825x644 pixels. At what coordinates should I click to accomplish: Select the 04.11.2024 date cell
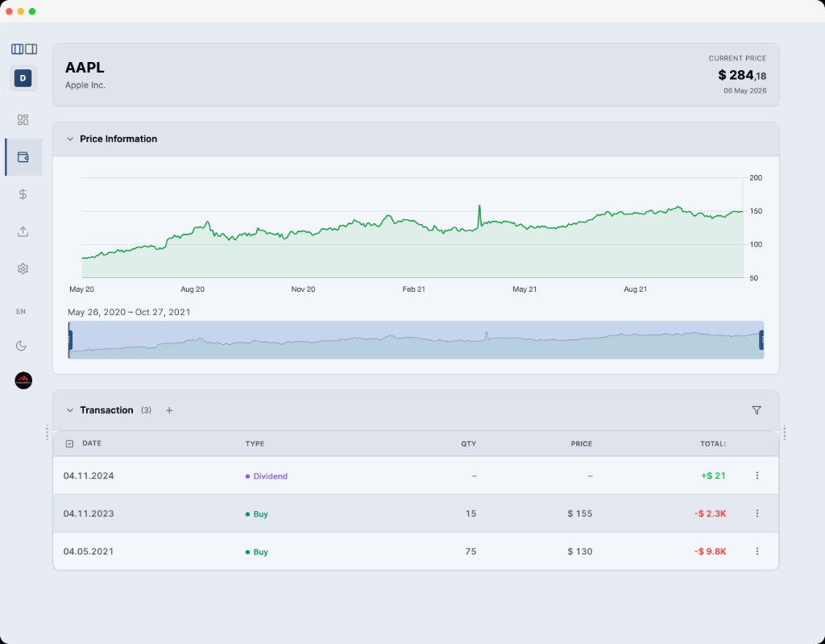coord(89,476)
